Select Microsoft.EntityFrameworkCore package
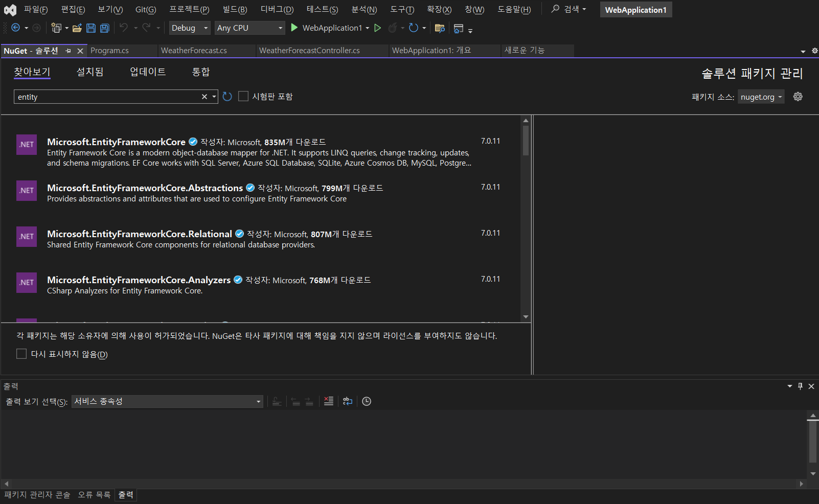819x504 pixels. pos(261,152)
